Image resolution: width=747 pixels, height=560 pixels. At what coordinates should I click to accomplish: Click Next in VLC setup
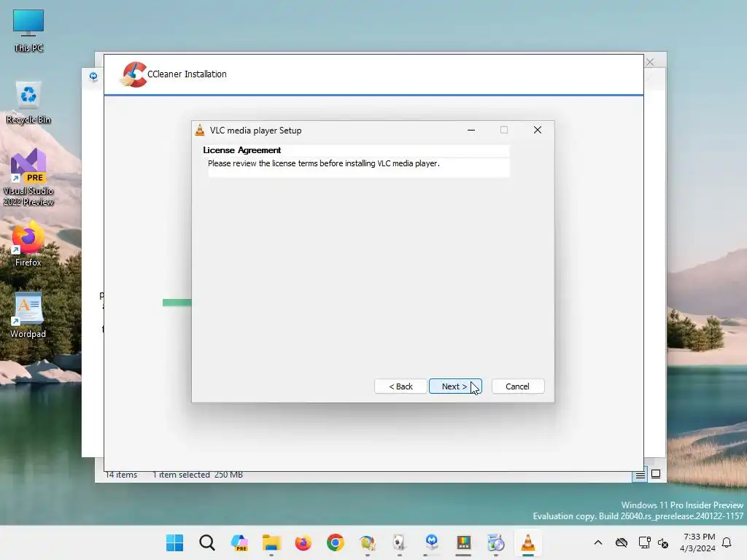[x=455, y=386]
